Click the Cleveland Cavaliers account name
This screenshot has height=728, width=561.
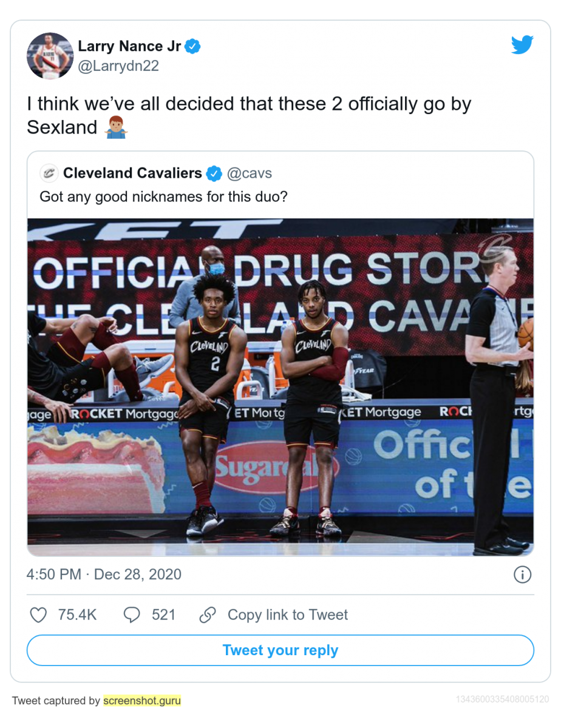click(132, 174)
